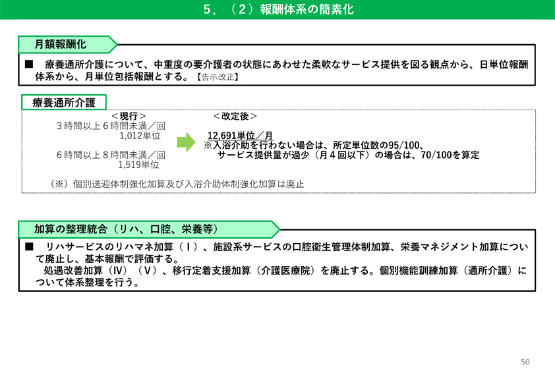Click the line て廃止し、基本報酬で評価する。
This screenshot has height=392, width=555.
[107, 259]
